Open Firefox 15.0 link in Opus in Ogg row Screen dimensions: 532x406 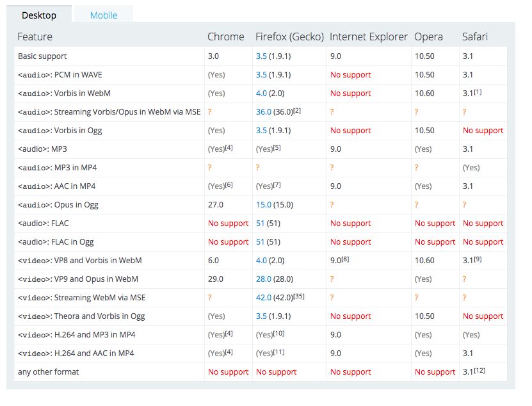(264, 205)
